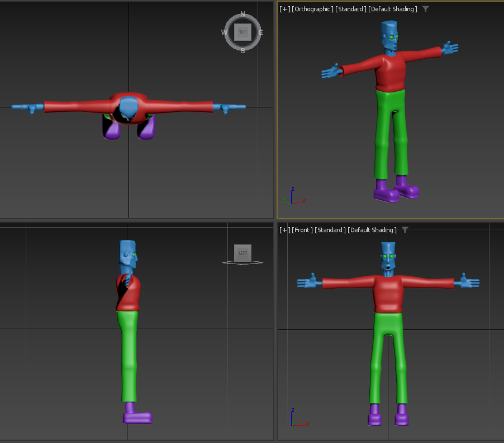Click [Default Shading] label in the Front viewport
Image resolution: width=504 pixels, height=443 pixels.
(x=372, y=230)
